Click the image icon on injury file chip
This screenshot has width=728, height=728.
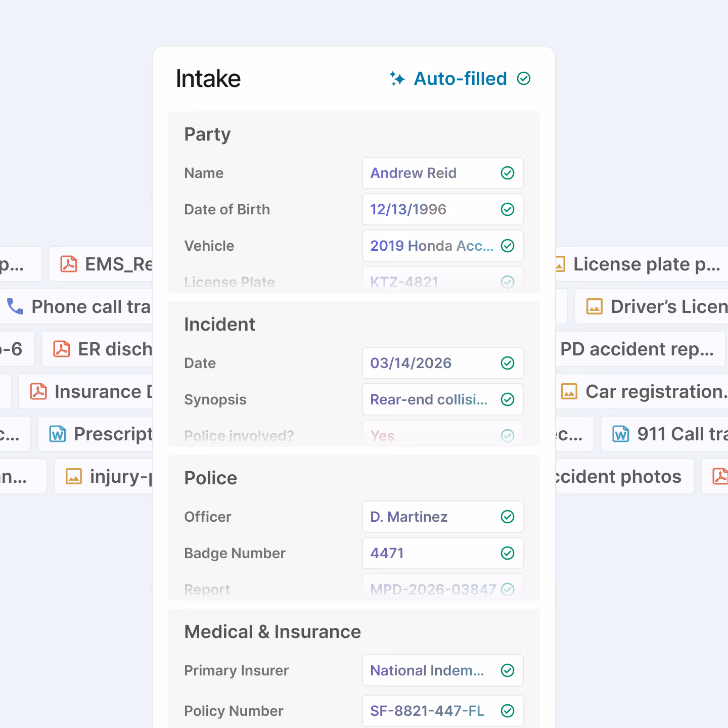tap(74, 476)
